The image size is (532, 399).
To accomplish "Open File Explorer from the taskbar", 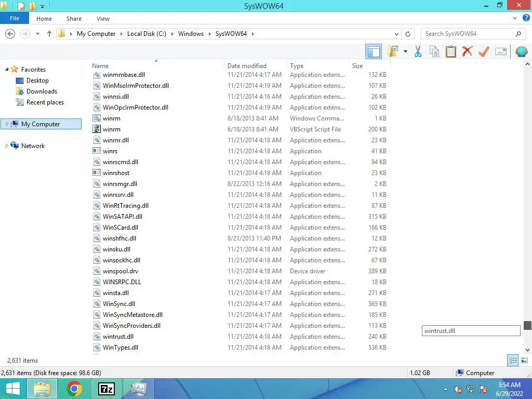I will pos(42,389).
